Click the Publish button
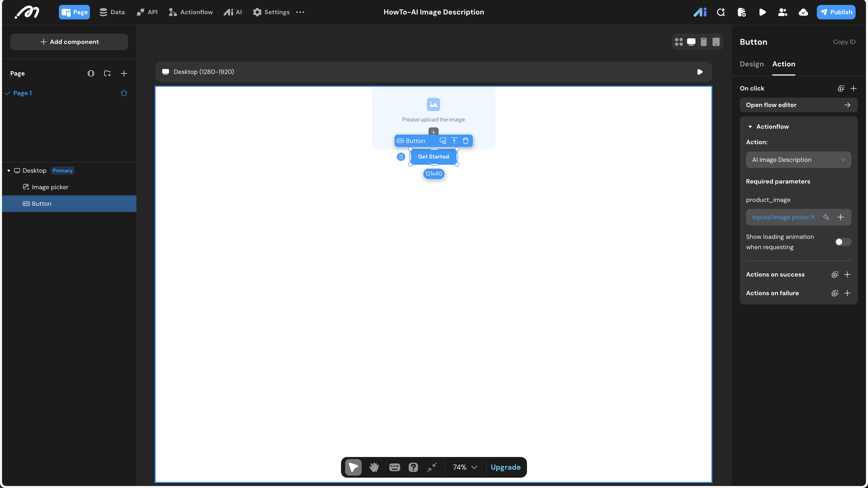Image resolution: width=868 pixels, height=488 pixels. 836,12
